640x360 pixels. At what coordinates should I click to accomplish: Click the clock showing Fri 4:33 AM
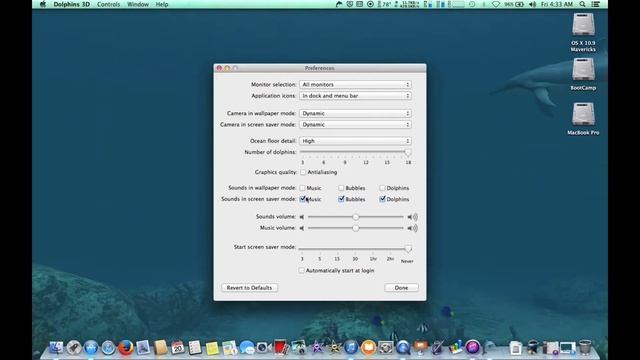point(557,4)
